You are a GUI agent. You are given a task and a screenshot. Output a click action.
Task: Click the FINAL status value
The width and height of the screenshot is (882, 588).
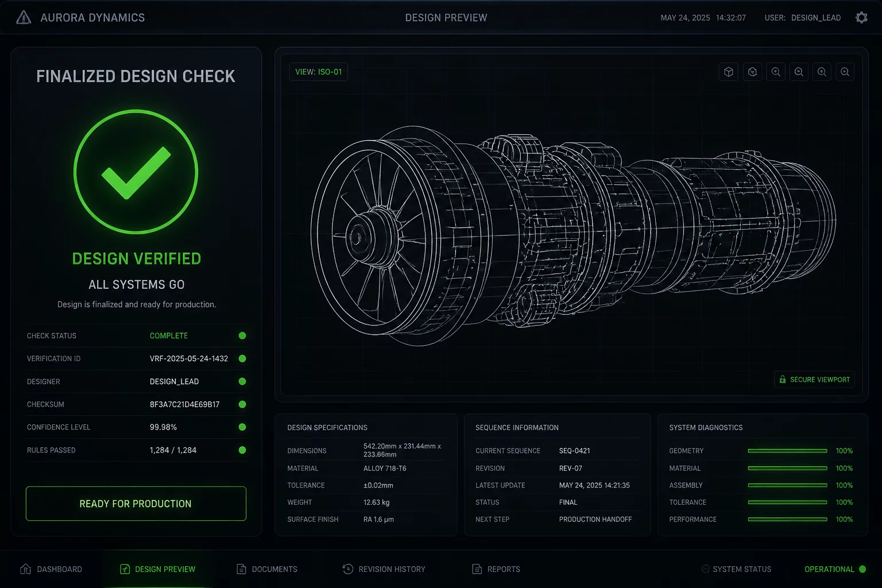568,502
